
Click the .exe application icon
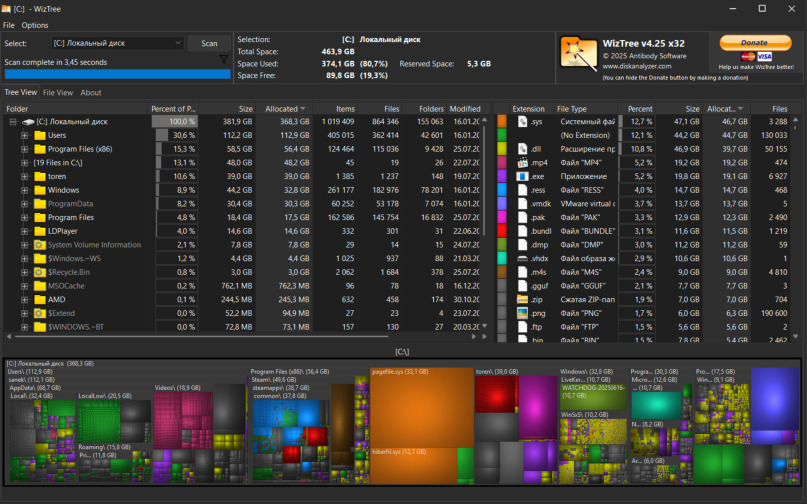click(522, 176)
